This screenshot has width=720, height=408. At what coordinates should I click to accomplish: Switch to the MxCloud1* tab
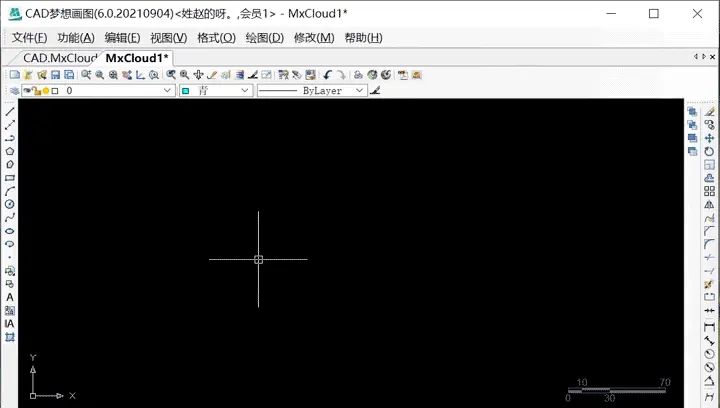(x=137, y=58)
